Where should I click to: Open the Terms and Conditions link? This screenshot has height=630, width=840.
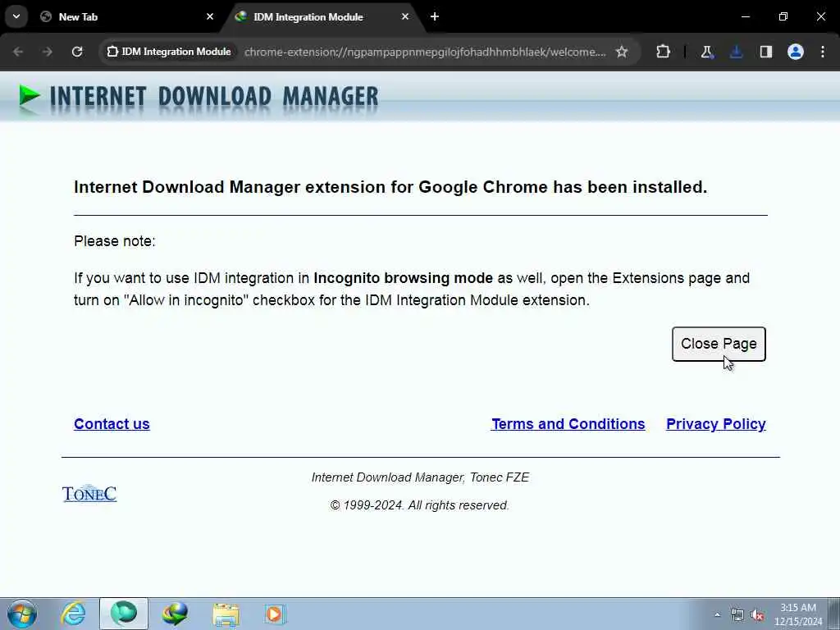click(x=568, y=424)
